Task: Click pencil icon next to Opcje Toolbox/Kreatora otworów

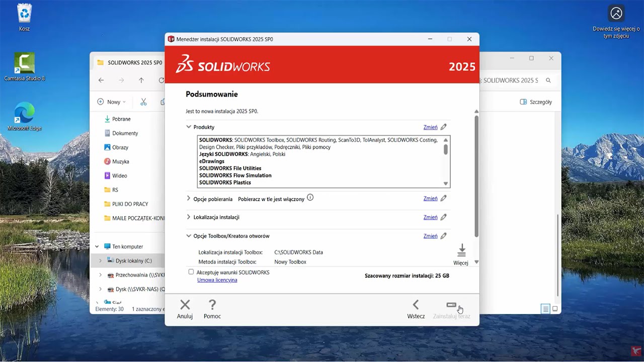Action: (443, 236)
